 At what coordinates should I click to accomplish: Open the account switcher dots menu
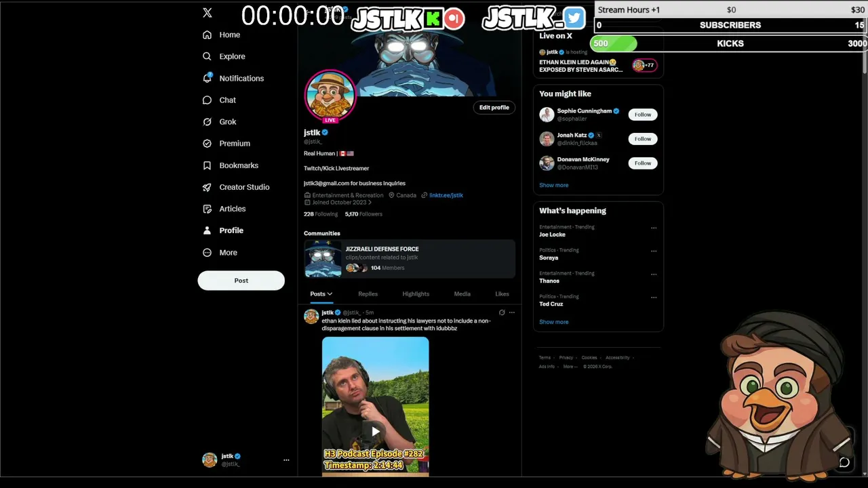[286, 460]
